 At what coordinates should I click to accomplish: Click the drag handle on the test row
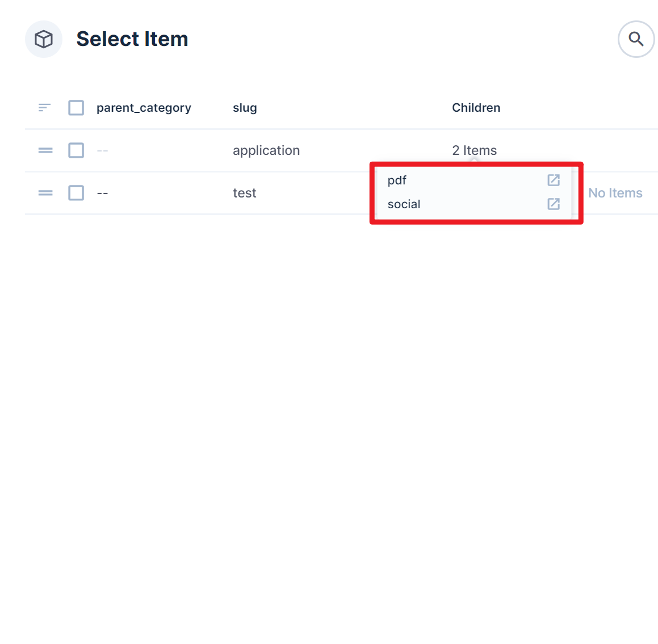coord(44,192)
